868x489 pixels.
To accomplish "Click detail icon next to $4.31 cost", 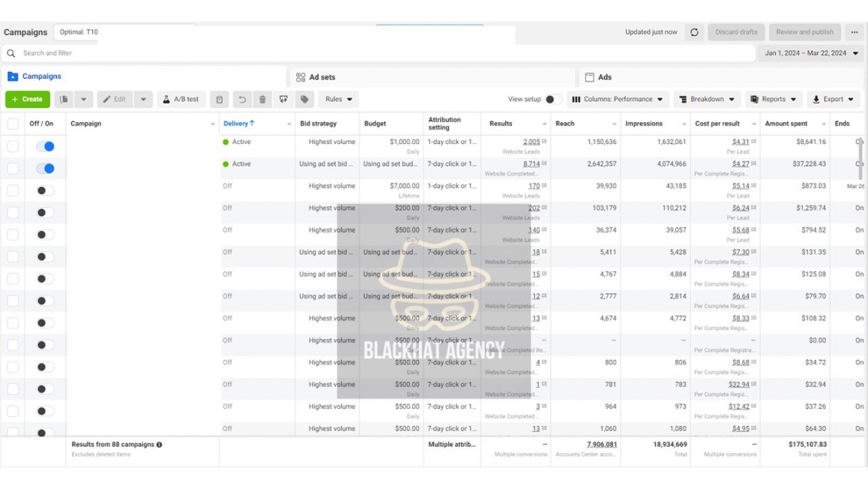I will coord(753,141).
